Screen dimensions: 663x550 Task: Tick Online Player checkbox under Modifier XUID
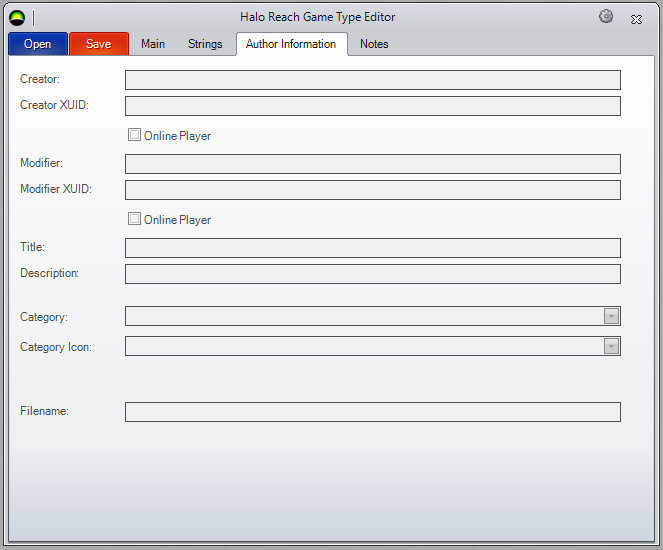coord(135,219)
